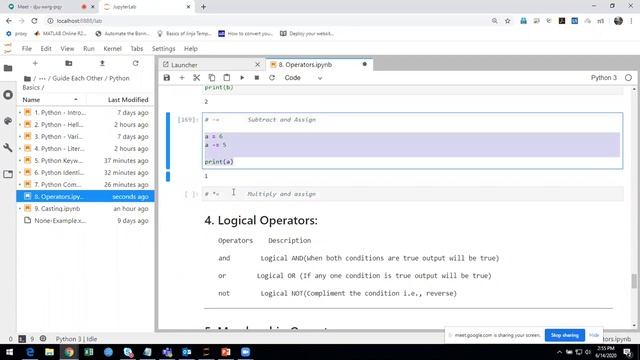
Task: Open the Kernel menu
Action: 113,49
